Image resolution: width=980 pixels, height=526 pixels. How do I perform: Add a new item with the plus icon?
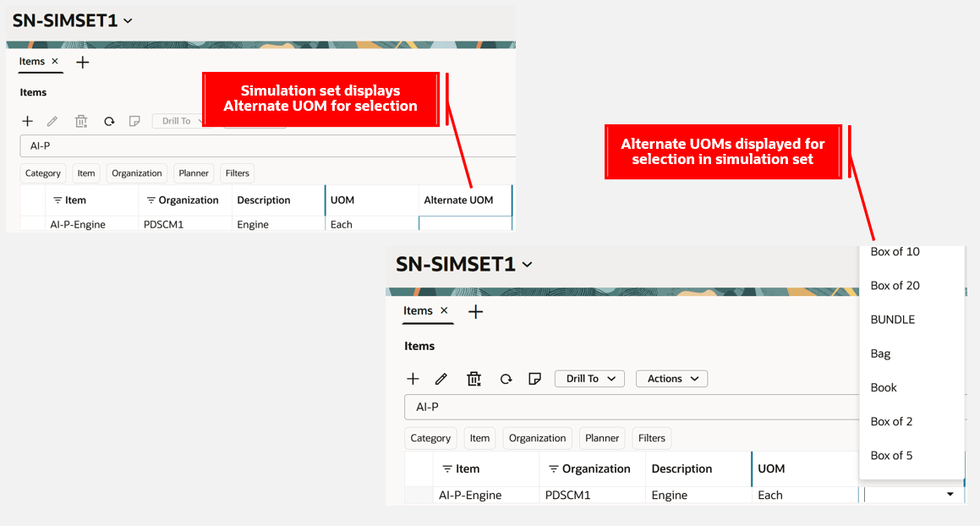413,378
